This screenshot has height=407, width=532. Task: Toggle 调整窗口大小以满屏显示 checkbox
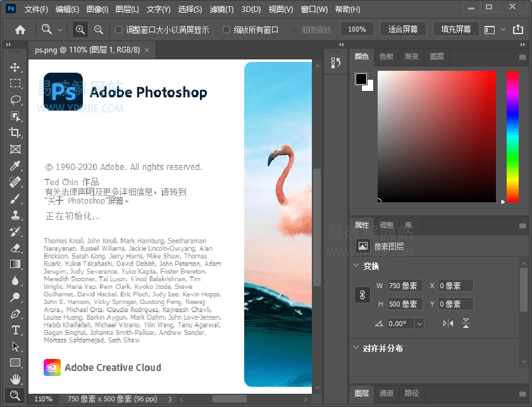tap(118, 30)
